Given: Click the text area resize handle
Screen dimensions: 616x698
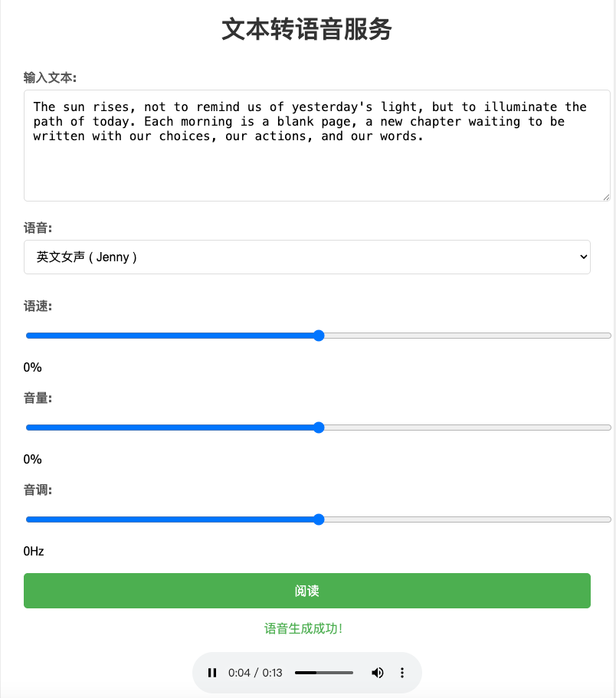Looking at the screenshot, I should click(x=605, y=196).
